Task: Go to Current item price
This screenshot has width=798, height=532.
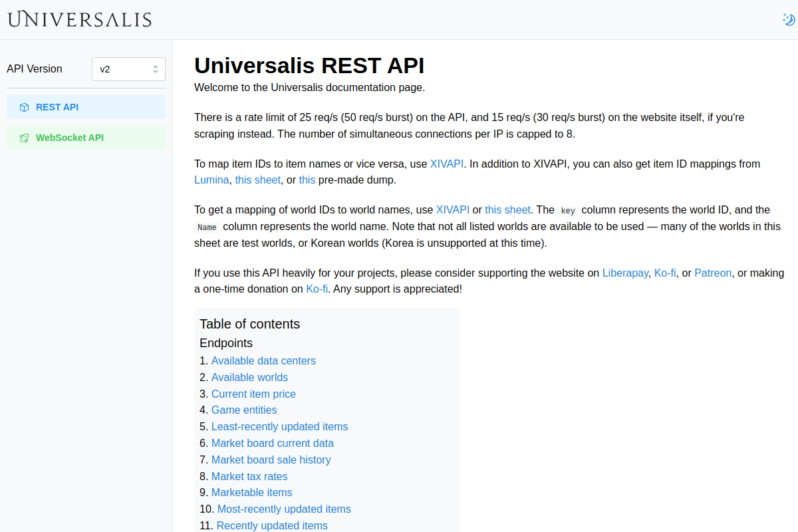Action: click(x=253, y=394)
